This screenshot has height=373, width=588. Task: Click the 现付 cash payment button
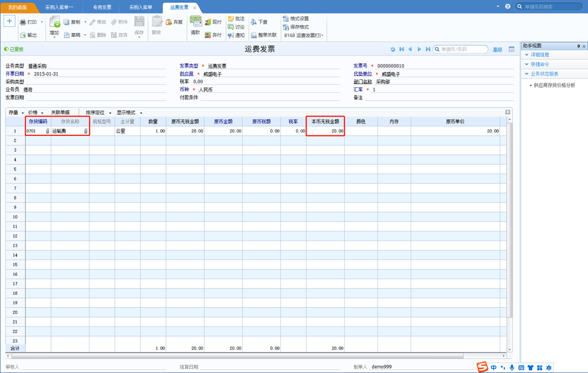coord(213,22)
